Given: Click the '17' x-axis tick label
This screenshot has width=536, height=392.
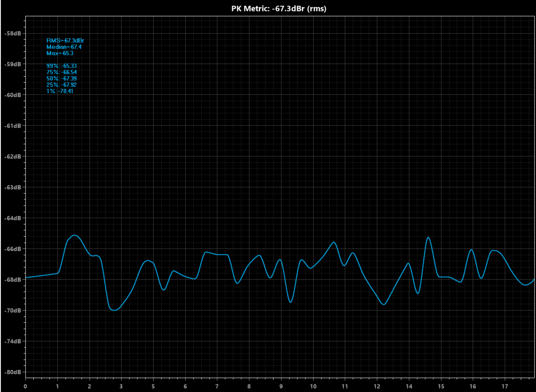Looking at the screenshot, I should point(505,386).
